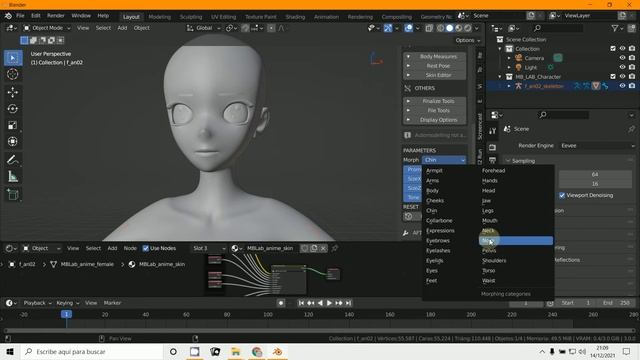The width and height of the screenshot is (640, 360).
Task: Switch to rendered viewport shading
Action: point(467,28)
